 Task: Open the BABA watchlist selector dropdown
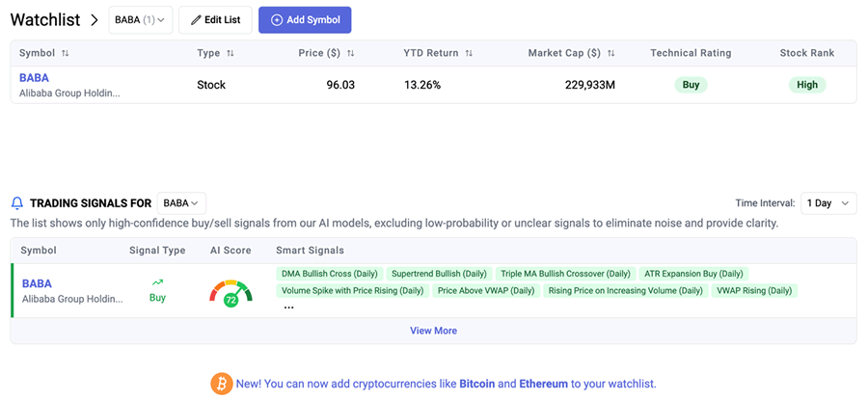point(140,19)
